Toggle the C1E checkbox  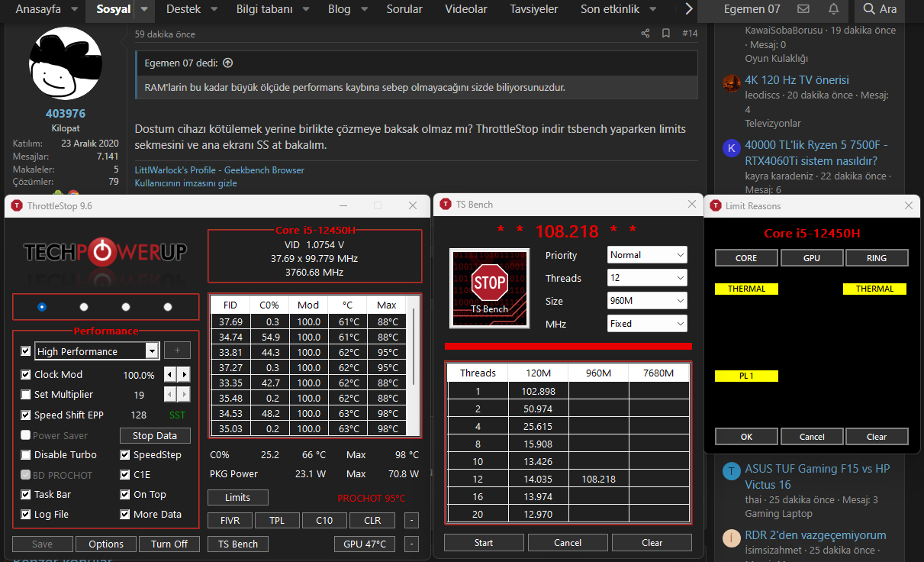[125, 475]
